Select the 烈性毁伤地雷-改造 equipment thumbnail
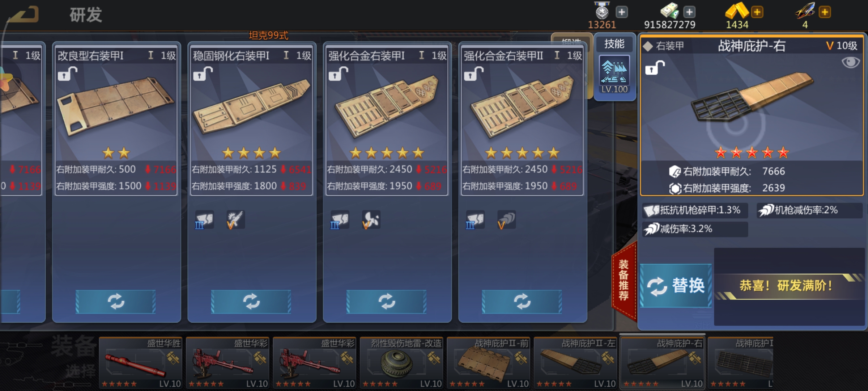The height and width of the screenshot is (391, 868). coord(401,363)
